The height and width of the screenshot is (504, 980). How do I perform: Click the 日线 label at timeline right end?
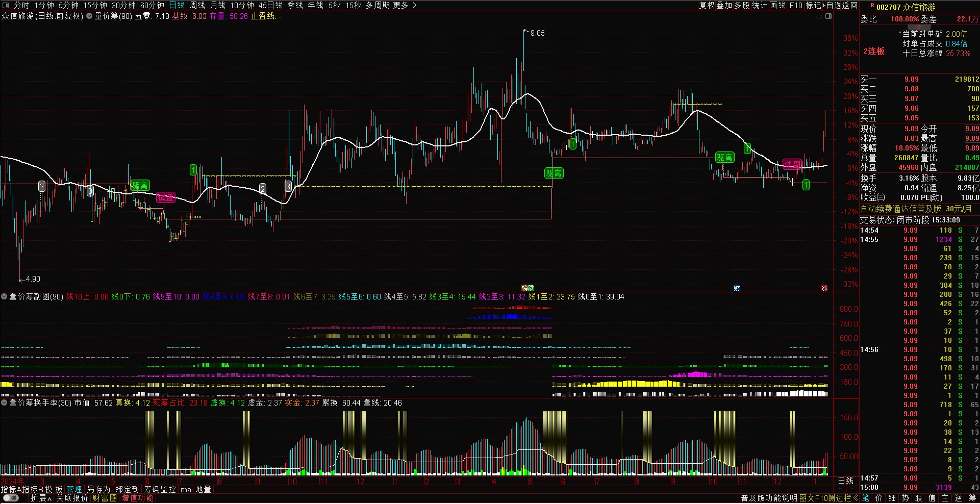846,481
